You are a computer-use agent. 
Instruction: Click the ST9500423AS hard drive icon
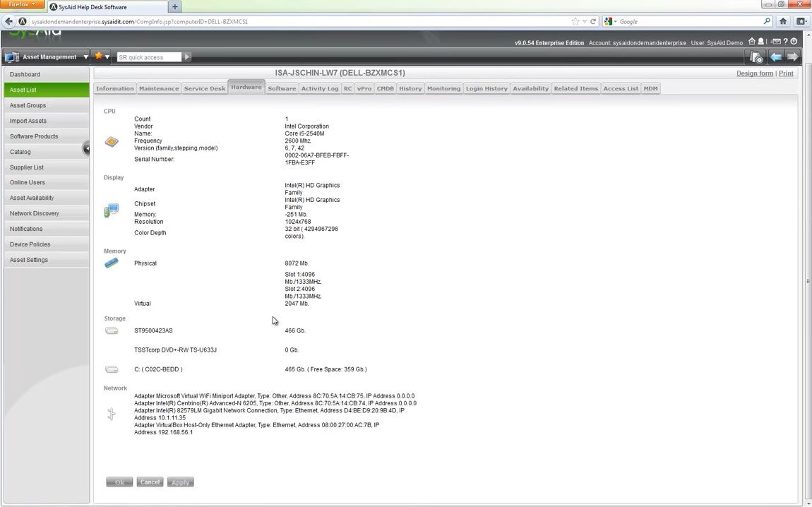112,330
